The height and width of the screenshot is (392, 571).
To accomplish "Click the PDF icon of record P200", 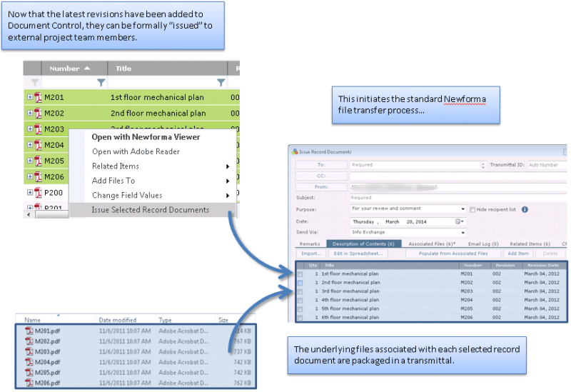I will point(39,193).
